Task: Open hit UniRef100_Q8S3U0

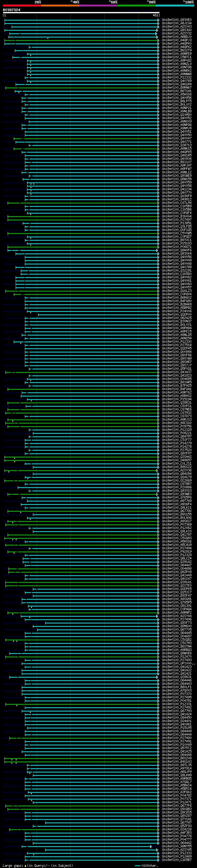Action: 176,30
